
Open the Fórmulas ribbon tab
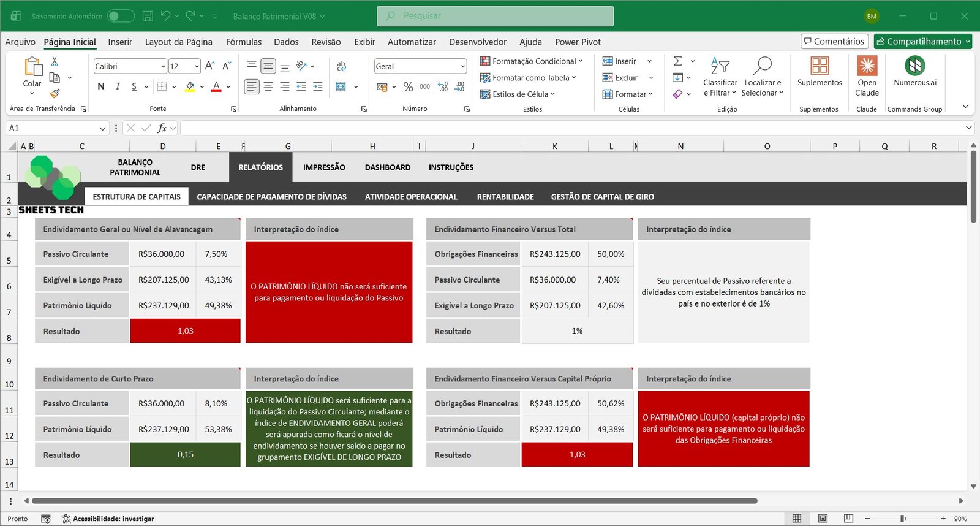[x=243, y=42]
